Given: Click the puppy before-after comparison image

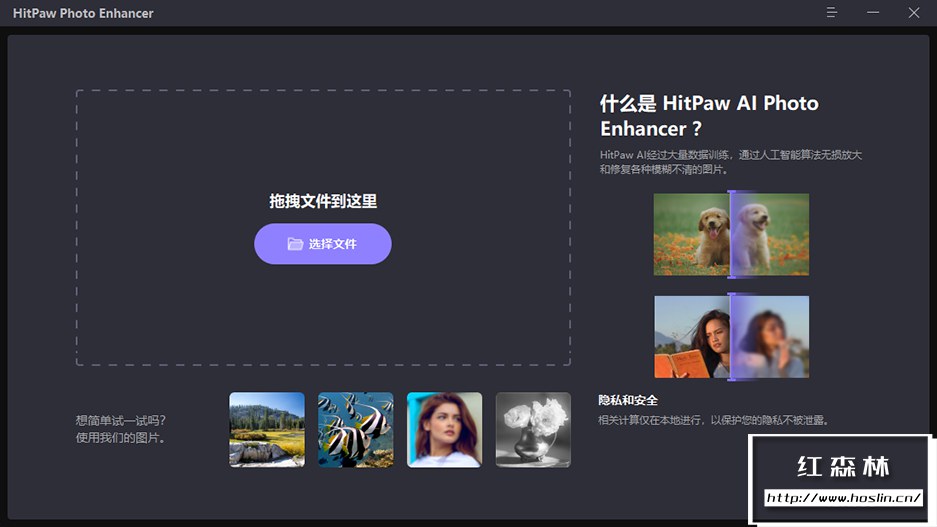Looking at the screenshot, I should [x=731, y=234].
